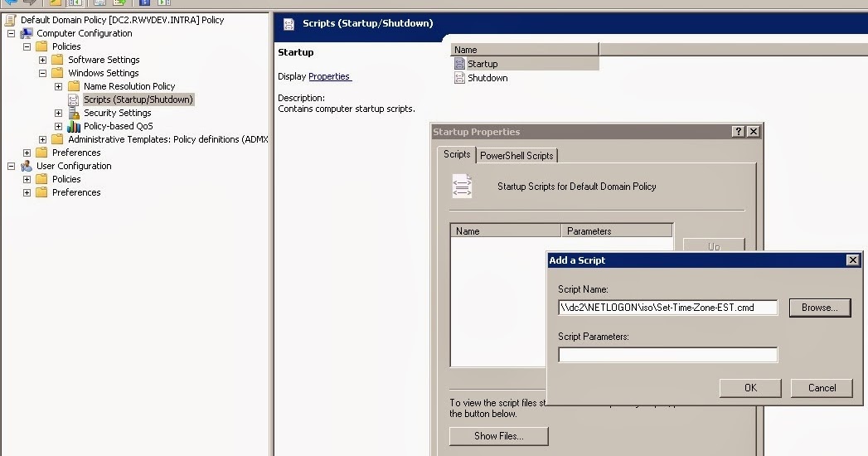This screenshot has width=868, height=456.
Task: Select Policies label under User Configuration
Action: (66, 179)
